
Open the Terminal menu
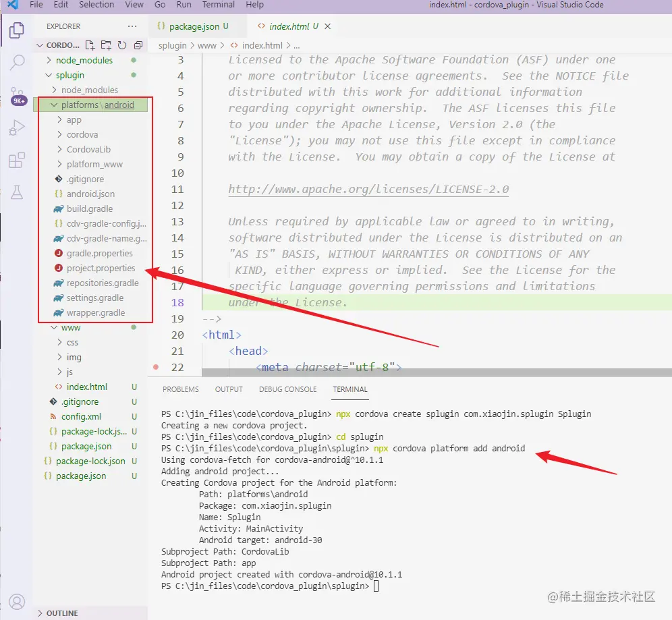tap(219, 5)
